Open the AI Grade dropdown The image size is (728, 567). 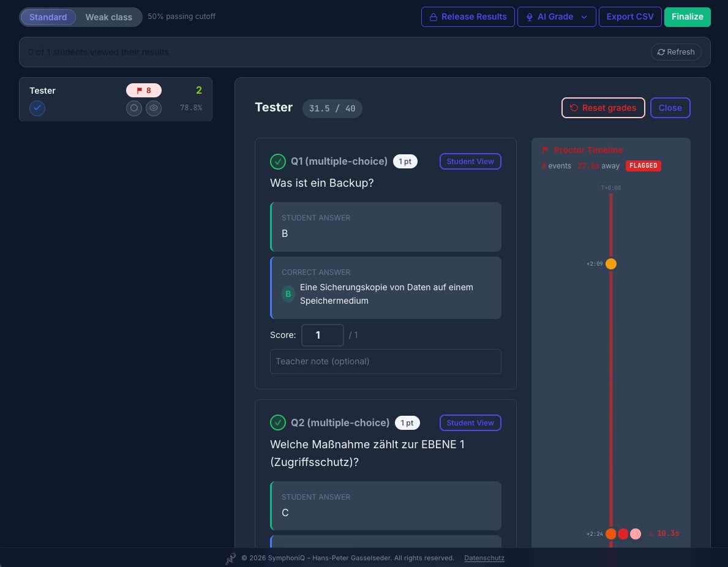[556, 17]
